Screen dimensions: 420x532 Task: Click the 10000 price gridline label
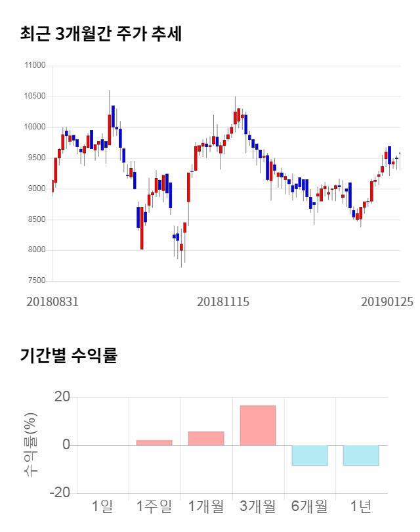(x=34, y=127)
